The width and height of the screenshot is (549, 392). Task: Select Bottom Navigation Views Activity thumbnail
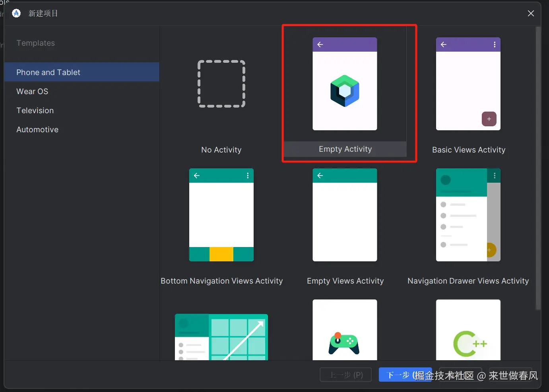[221, 215]
